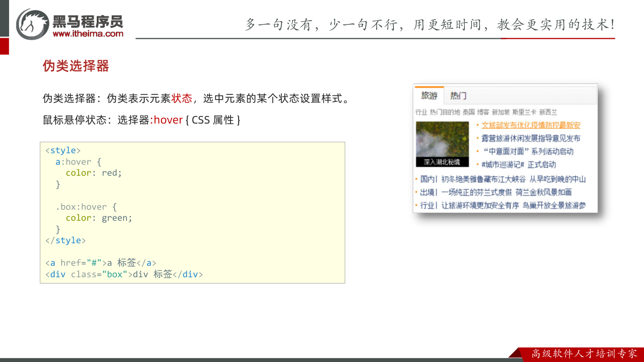This screenshot has width=644, height=362.
Task: Open the “中意面对面”系列活动启动 headline
Action: (x=528, y=151)
